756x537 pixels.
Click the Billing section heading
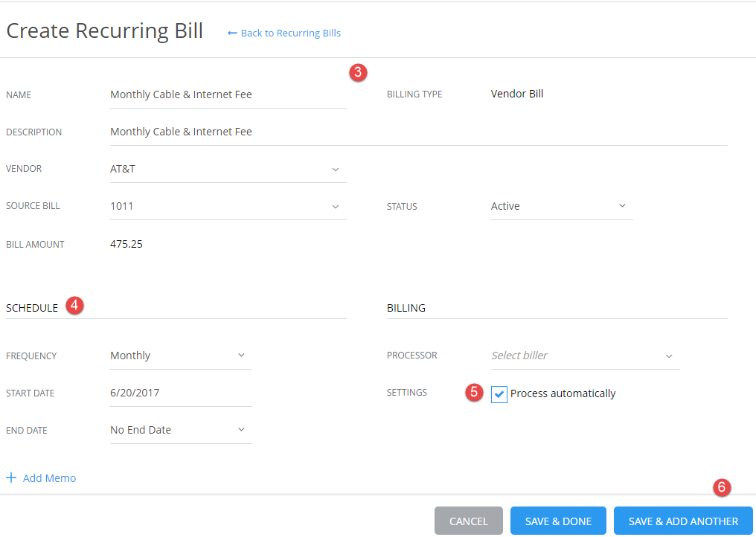point(406,308)
